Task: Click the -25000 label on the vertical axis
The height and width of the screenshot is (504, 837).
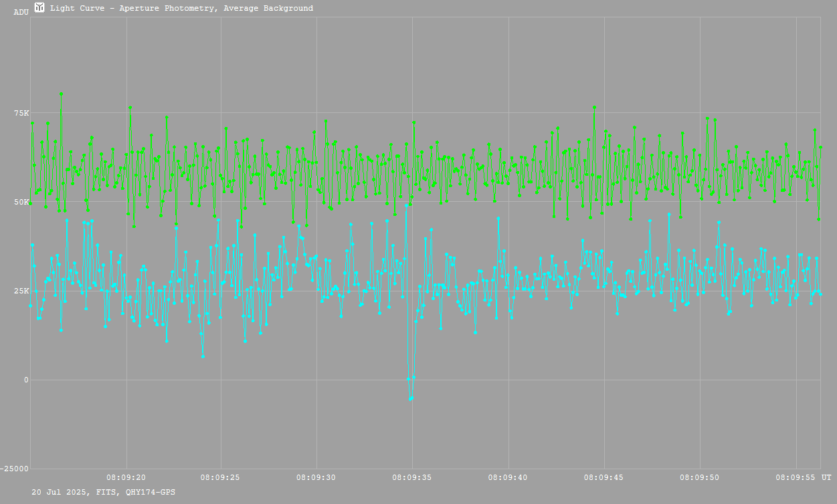Action: click(15, 469)
